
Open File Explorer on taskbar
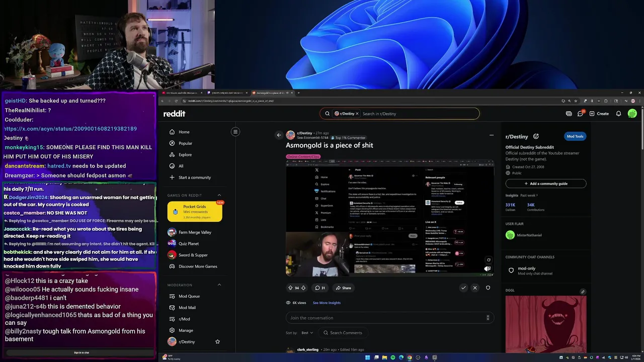(384, 357)
